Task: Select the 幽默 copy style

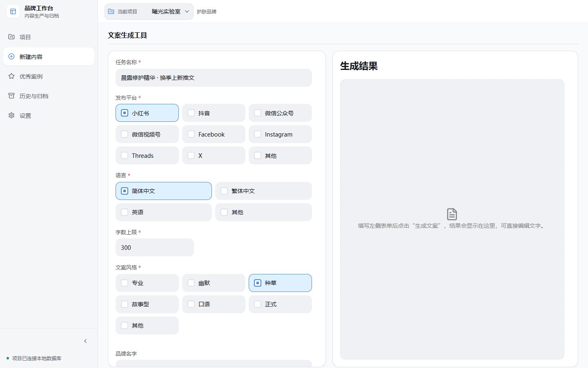Action: pos(214,283)
